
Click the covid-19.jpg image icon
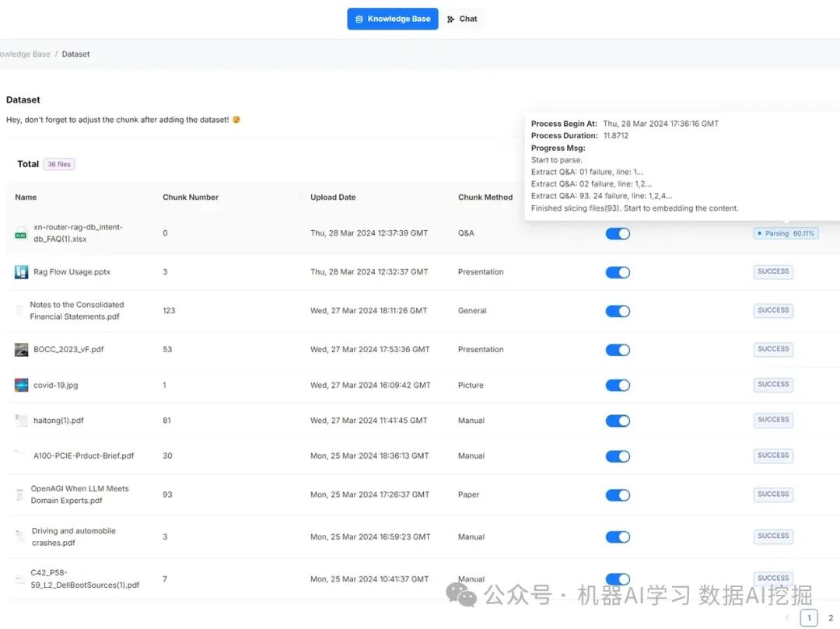[21, 386]
